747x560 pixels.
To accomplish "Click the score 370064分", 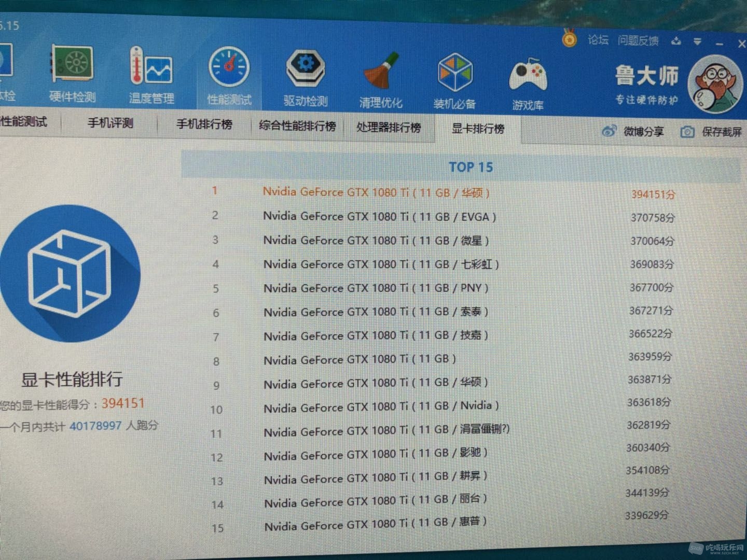I will tap(653, 241).
